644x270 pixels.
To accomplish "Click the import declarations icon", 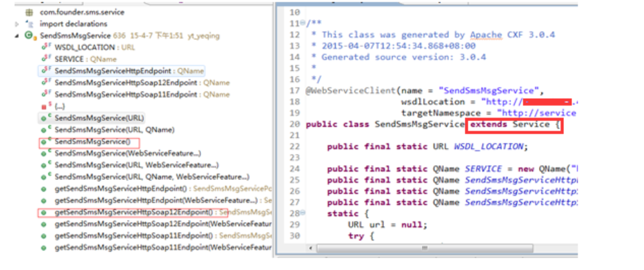I will tap(29, 24).
